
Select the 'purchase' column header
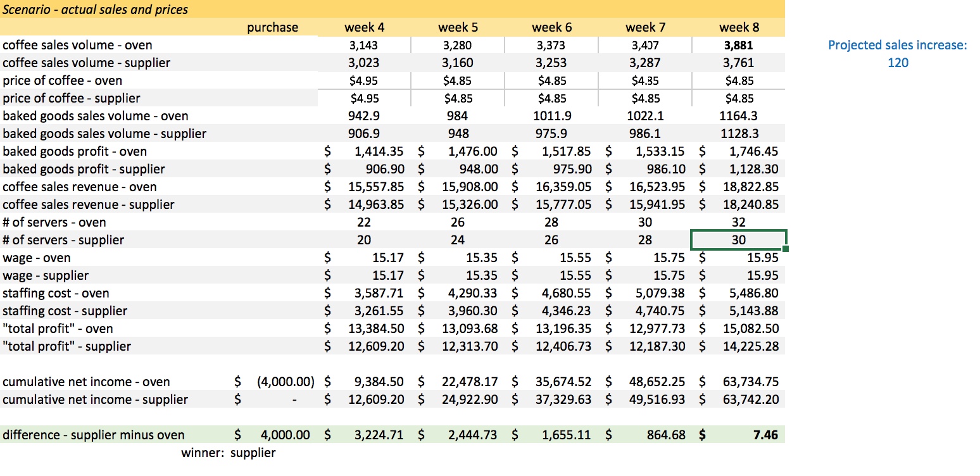tap(272, 27)
